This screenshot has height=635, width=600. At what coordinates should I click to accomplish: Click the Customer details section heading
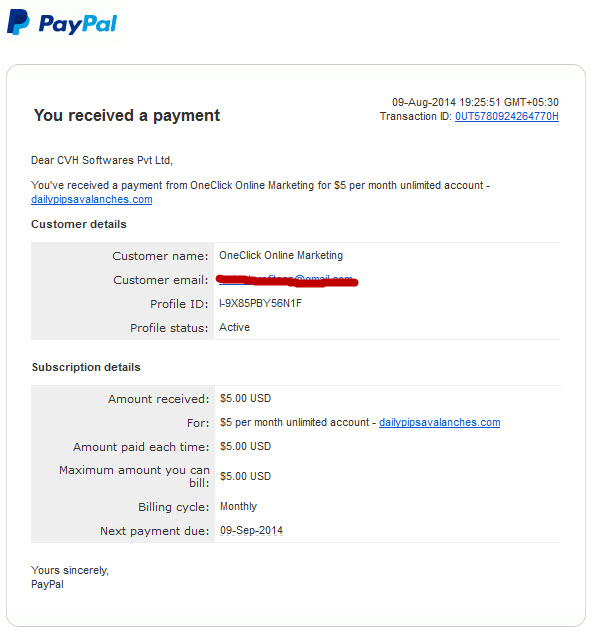[79, 224]
